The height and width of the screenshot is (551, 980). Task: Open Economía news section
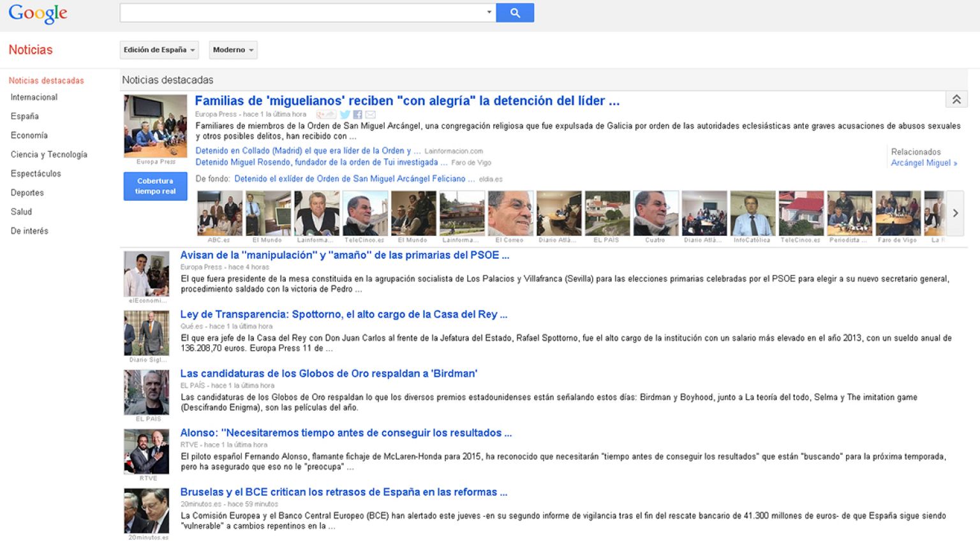click(x=29, y=135)
